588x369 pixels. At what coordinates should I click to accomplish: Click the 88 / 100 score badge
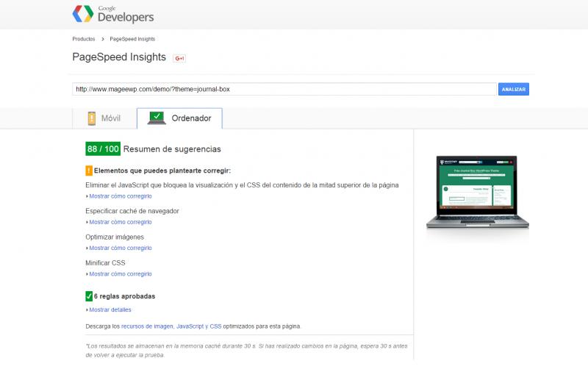pos(103,149)
